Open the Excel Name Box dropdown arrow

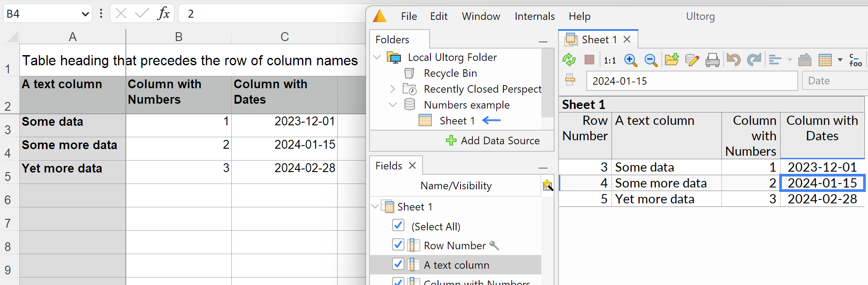[x=85, y=14]
